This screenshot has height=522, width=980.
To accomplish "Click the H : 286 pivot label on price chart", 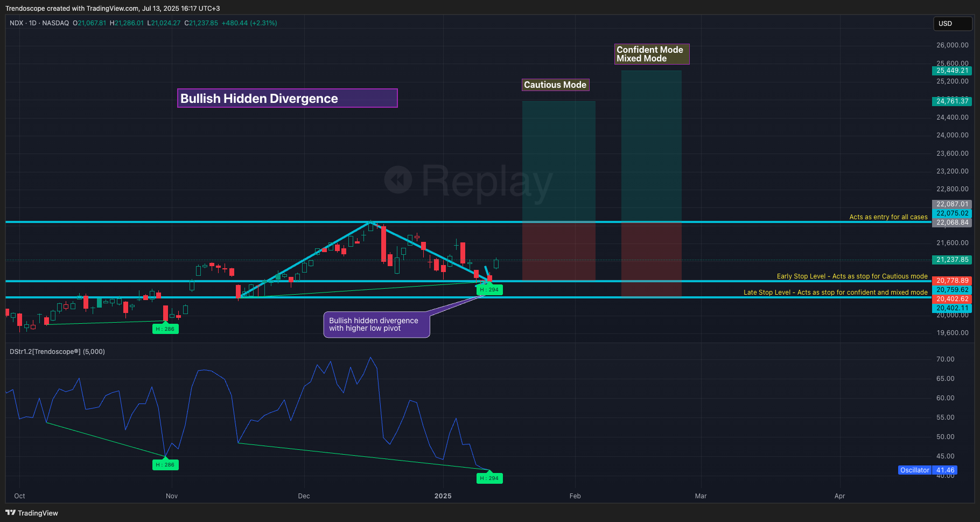I will pos(165,329).
